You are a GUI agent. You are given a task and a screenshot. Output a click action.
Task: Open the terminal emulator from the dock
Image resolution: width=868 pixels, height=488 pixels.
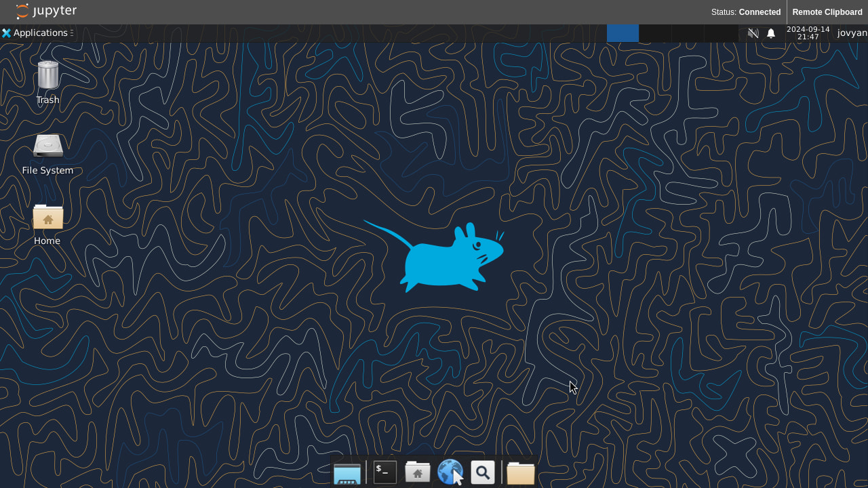click(x=384, y=472)
